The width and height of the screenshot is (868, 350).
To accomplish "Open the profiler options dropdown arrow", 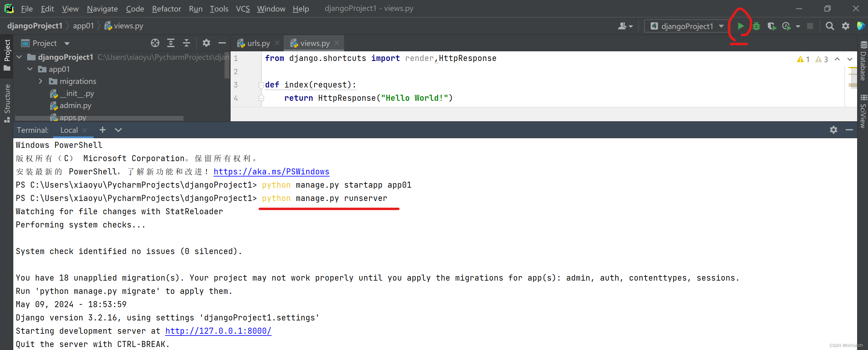I will [x=798, y=26].
